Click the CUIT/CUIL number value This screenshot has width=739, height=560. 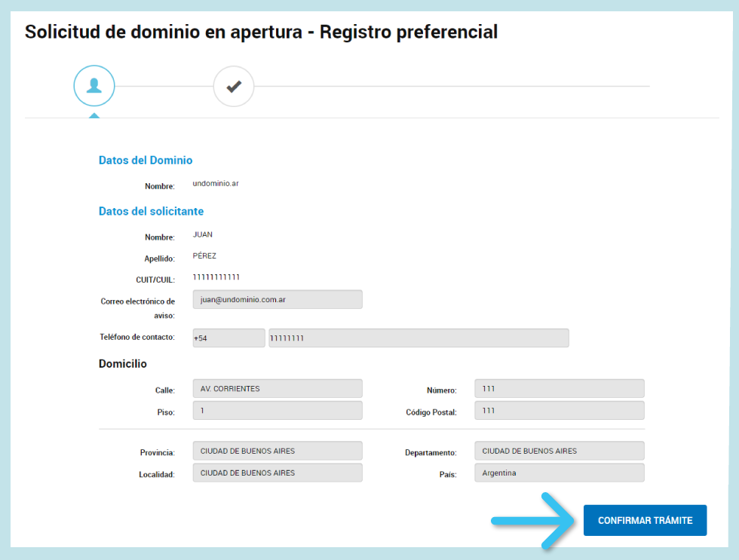[216, 277]
